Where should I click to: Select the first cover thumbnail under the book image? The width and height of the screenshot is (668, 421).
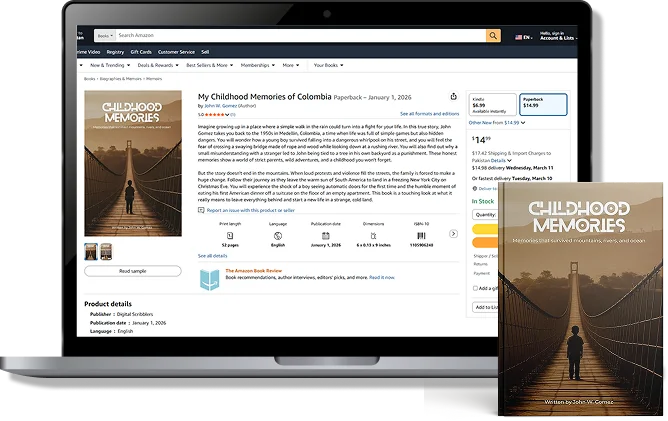click(x=91, y=252)
